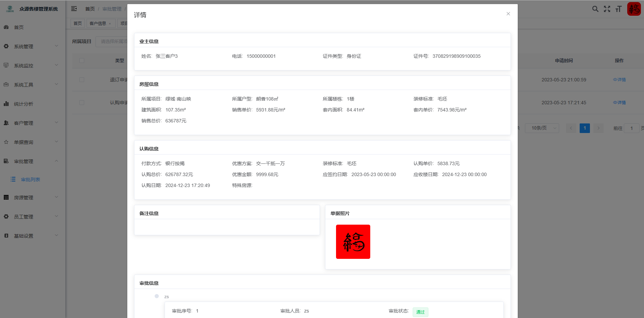The image size is (644, 318).
Task: Expand the 客户管理 menu chevron
Action: pos(56,122)
